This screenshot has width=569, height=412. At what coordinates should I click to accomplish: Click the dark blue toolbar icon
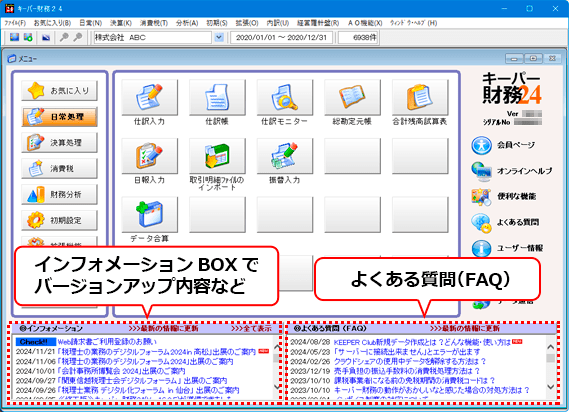tap(46, 37)
